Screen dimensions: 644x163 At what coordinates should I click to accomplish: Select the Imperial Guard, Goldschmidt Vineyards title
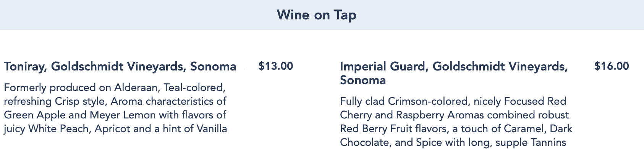tap(454, 67)
